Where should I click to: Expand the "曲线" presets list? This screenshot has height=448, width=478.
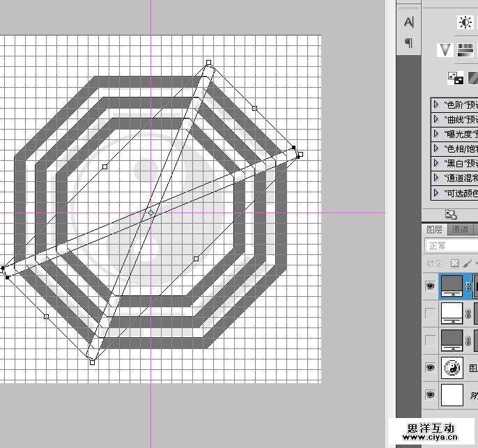pyautogui.click(x=436, y=119)
